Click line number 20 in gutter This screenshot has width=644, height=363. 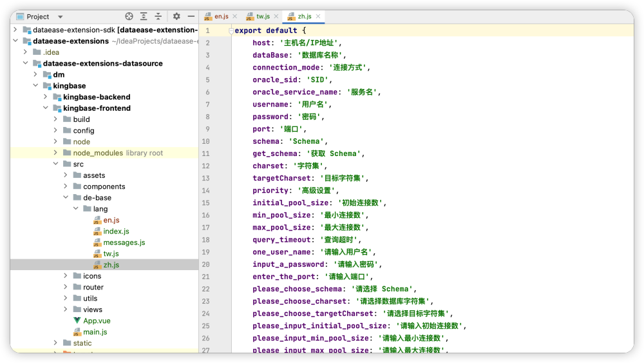(205, 264)
